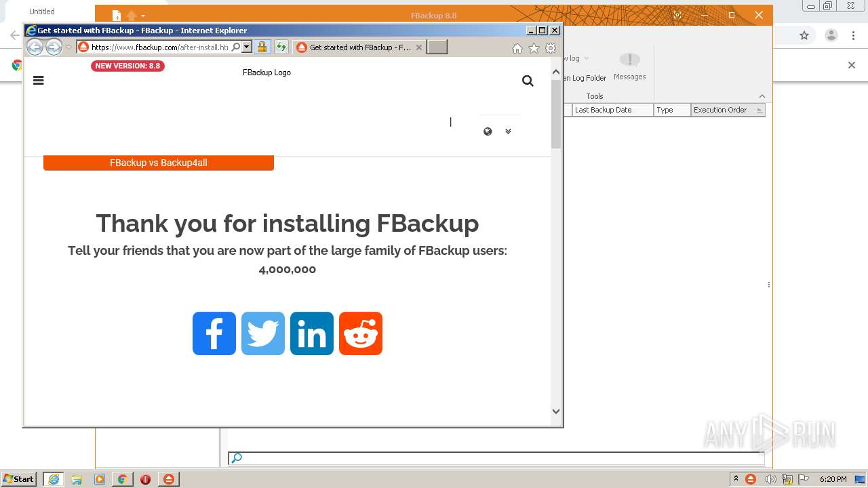The image size is (868, 488).
Task: Sort by Type column in FBackup
Action: coord(673,110)
